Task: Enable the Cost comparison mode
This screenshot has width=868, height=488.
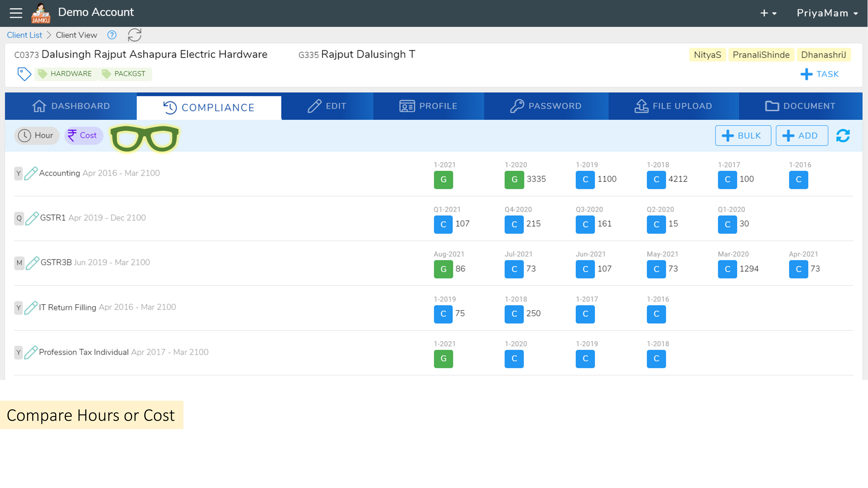Action: pos(83,135)
